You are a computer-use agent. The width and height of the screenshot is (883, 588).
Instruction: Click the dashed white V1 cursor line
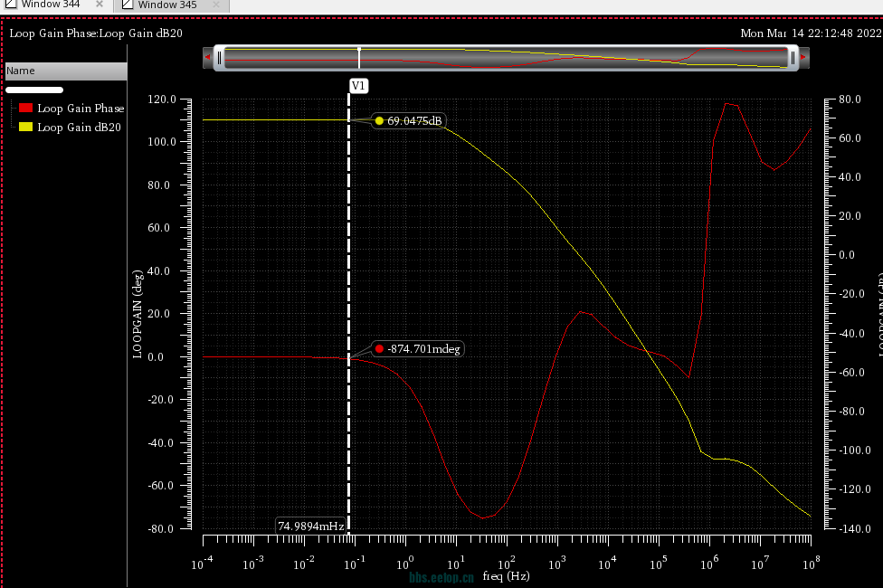pos(348,313)
